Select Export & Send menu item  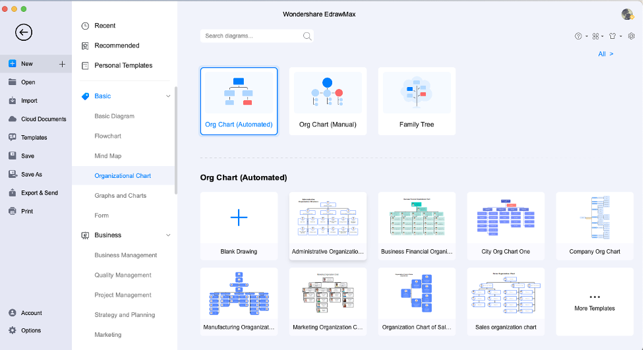point(40,192)
